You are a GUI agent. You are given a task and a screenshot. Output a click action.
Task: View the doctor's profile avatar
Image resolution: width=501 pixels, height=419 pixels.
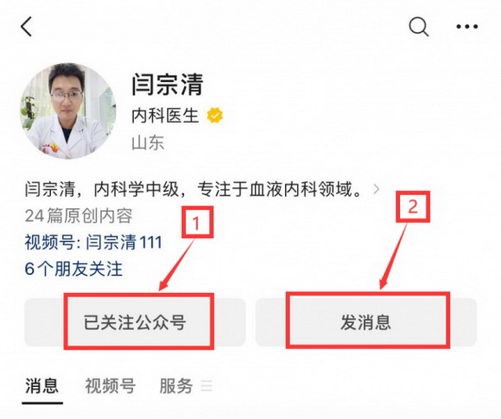coord(68,111)
